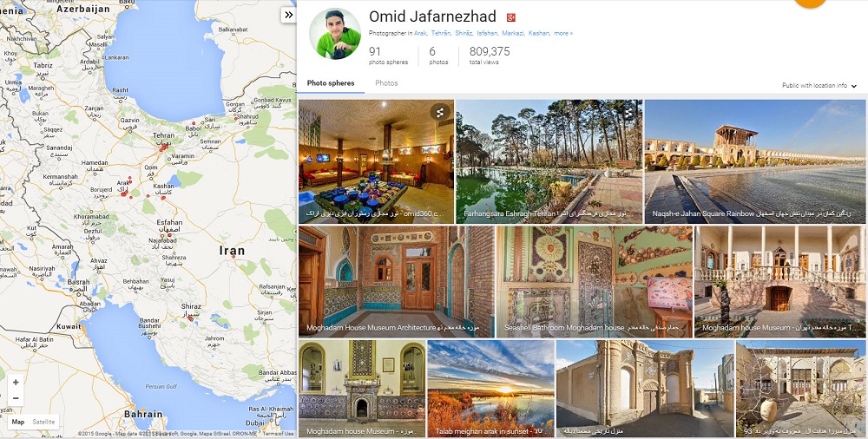The height and width of the screenshot is (439, 868).
Task: Switch map to Satellite view
Action: (x=43, y=422)
